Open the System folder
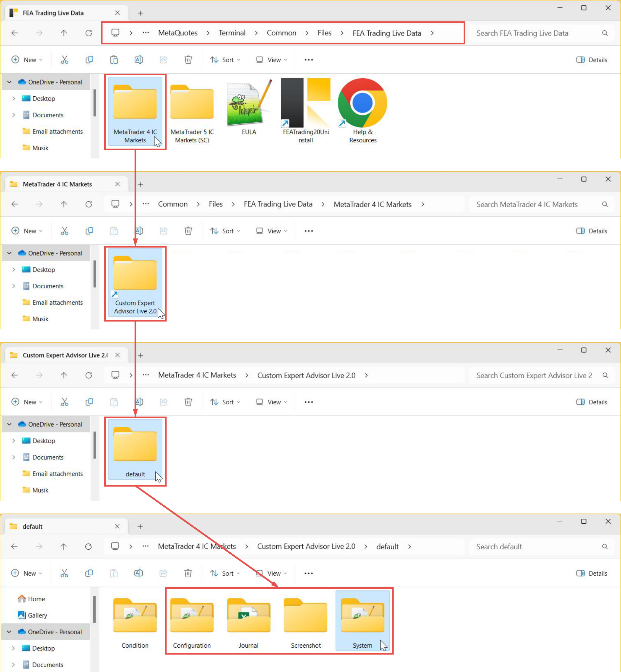This screenshot has height=672, width=621. click(x=363, y=621)
